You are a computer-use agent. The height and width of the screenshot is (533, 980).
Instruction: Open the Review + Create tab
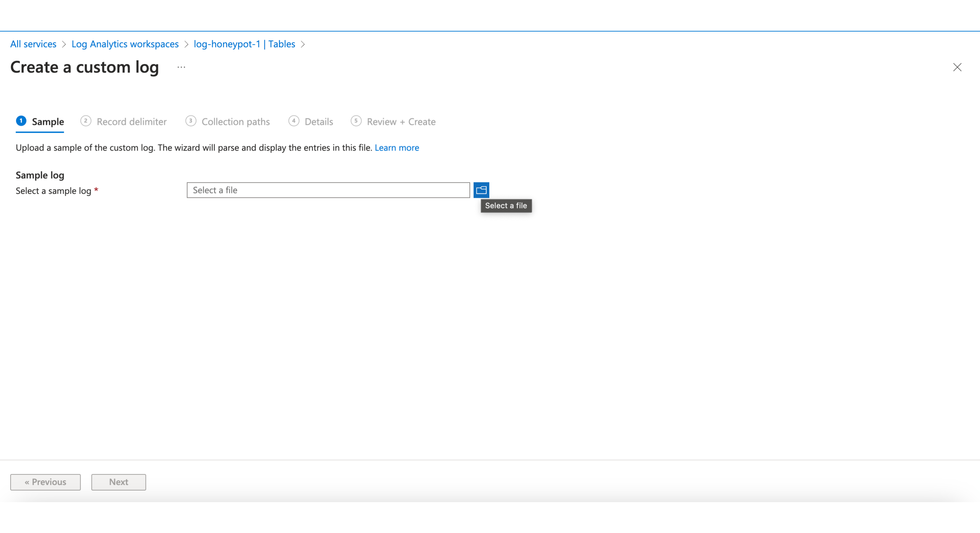coord(401,122)
